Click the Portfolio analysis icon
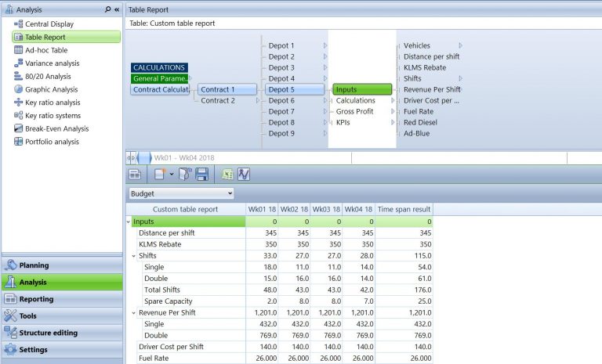Image resolution: width=602 pixels, height=364 pixels. click(x=19, y=141)
